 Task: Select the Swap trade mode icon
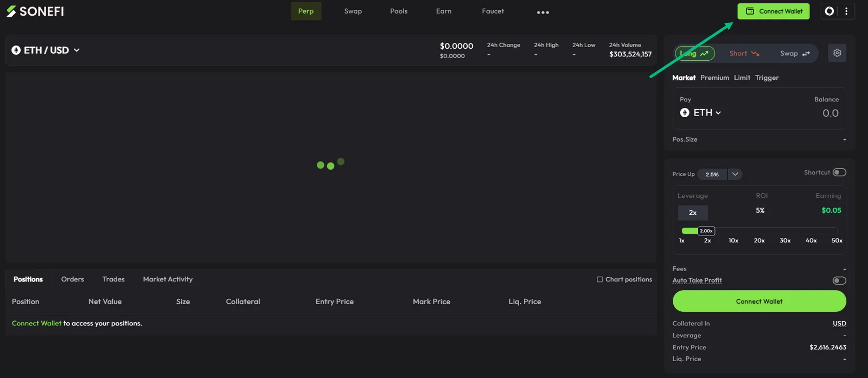806,53
